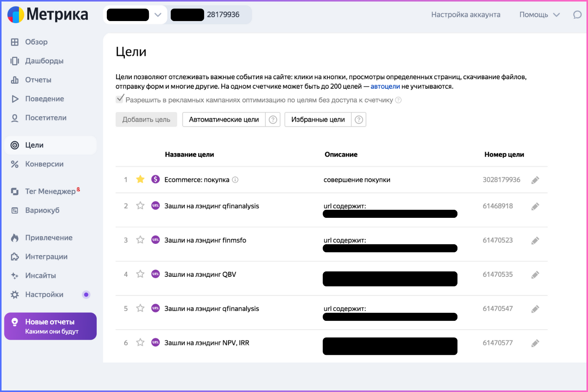The width and height of the screenshot is (588, 392).
Task: Follow the автоцели link
Action: coord(385,87)
